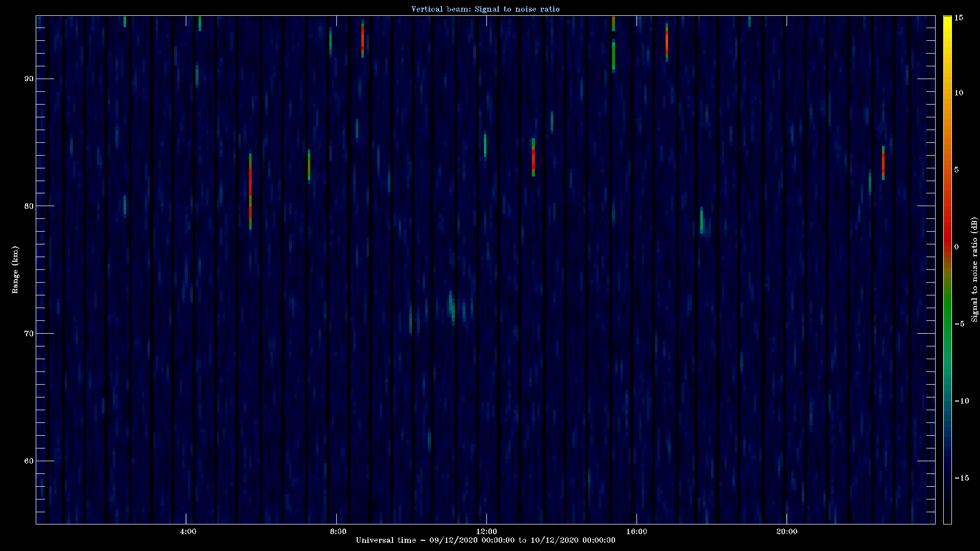Screen dimensions: 980x551
Task: Click the '4:00' time axis label
Action: click(x=188, y=532)
